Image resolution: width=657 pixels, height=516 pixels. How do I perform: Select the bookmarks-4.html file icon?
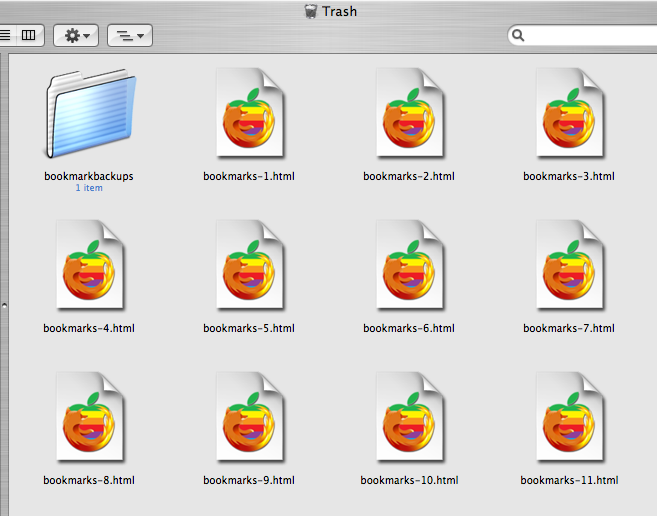click(x=90, y=265)
